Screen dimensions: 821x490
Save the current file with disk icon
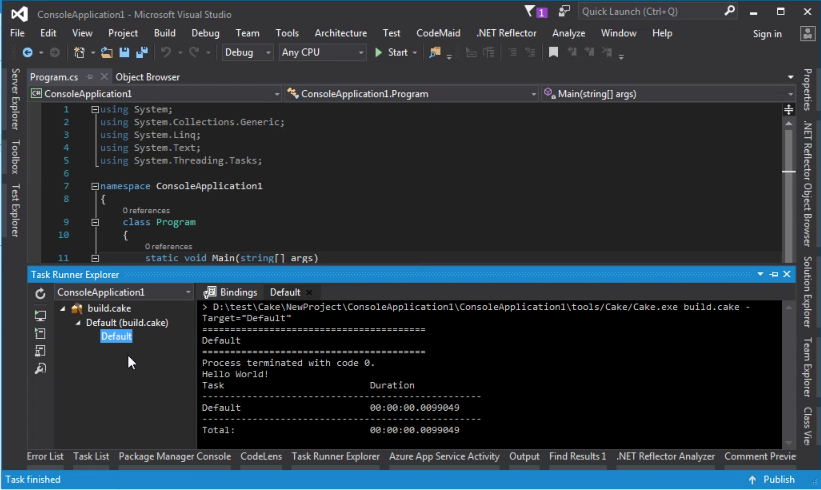[x=124, y=52]
